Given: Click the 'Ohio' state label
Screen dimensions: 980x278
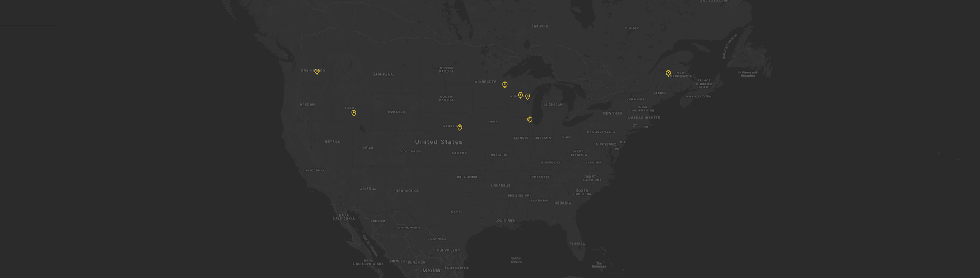Looking at the screenshot, I should point(567,137).
